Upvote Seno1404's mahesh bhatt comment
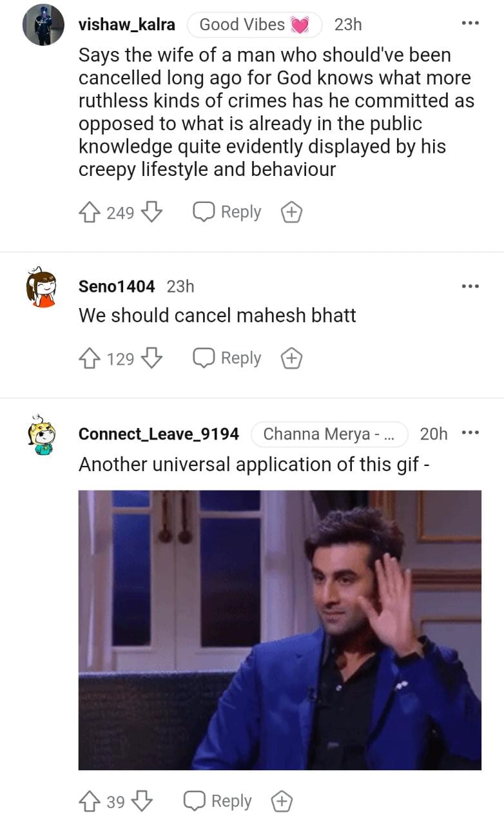Viewport: 504px width, 825px height. [x=88, y=358]
